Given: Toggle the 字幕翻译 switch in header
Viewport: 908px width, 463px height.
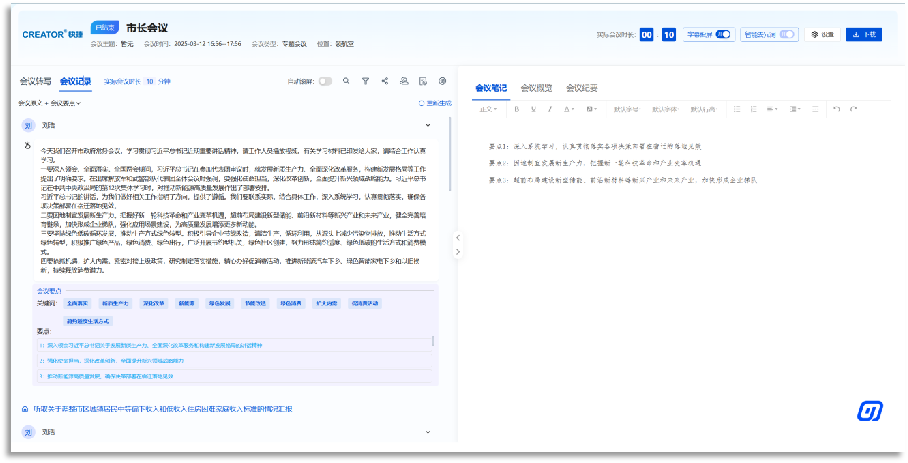Looking at the screenshot, I should click(x=723, y=34).
